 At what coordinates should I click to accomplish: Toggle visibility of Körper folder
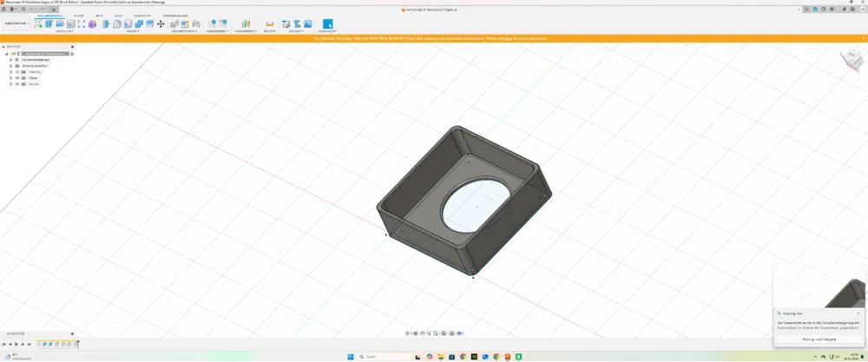pos(17,78)
